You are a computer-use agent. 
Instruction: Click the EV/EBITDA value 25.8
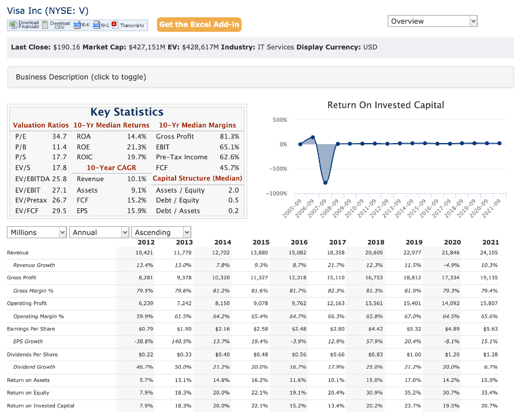point(59,179)
